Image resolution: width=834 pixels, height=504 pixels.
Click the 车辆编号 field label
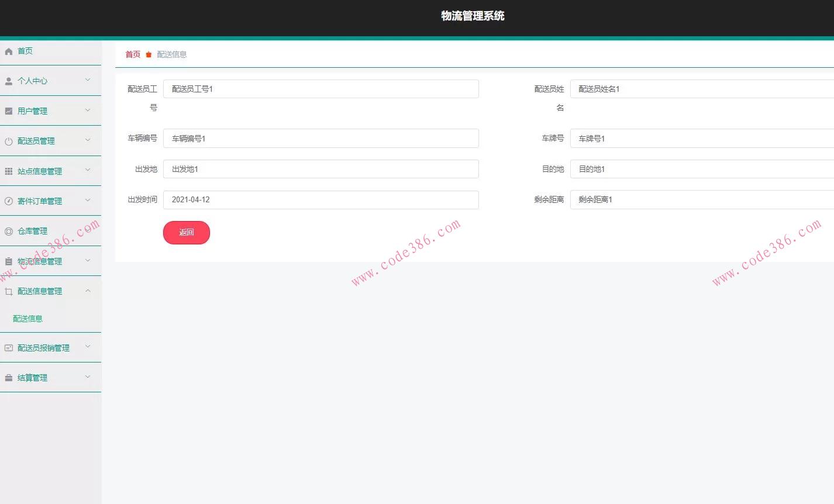(x=143, y=139)
